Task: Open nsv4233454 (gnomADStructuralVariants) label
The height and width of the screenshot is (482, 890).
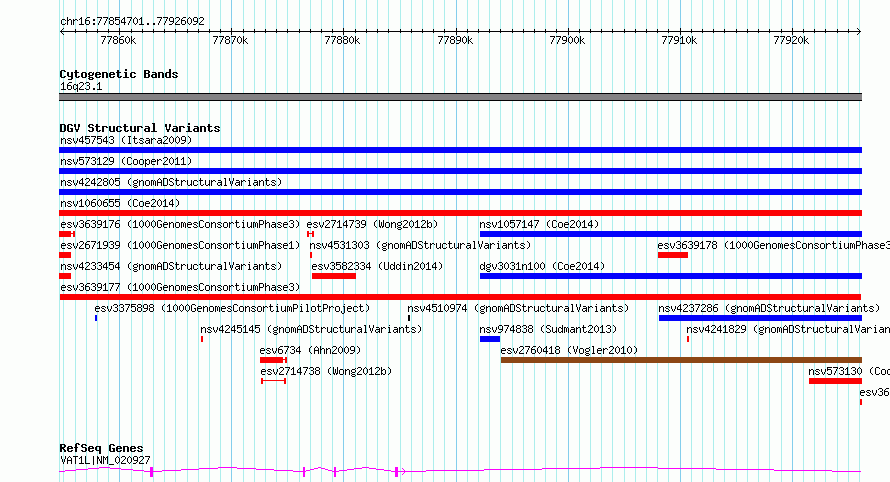Action: [x=171, y=266]
